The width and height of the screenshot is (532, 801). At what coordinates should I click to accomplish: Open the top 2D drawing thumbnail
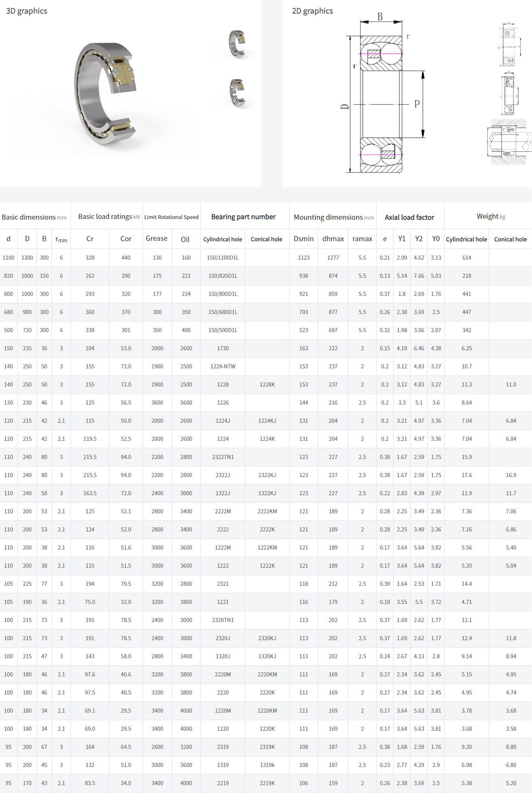(x=509, y=45)
